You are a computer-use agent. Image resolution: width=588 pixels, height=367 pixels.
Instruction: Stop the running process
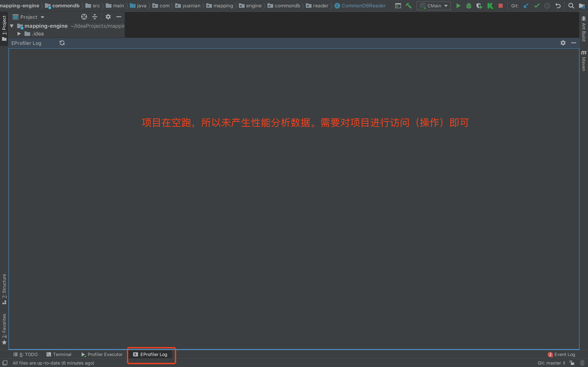click(x=501, y=6)
